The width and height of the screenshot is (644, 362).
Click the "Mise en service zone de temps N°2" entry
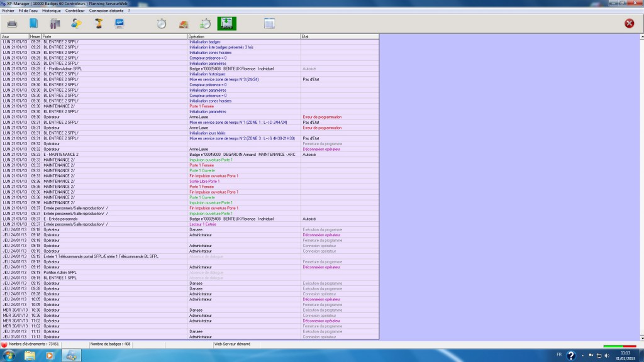coord(242,138)
